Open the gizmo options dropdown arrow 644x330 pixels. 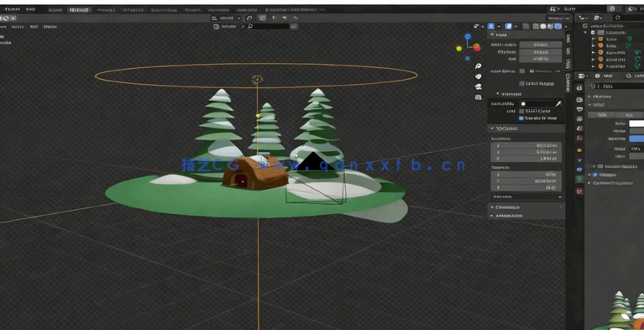click(498, 26)
